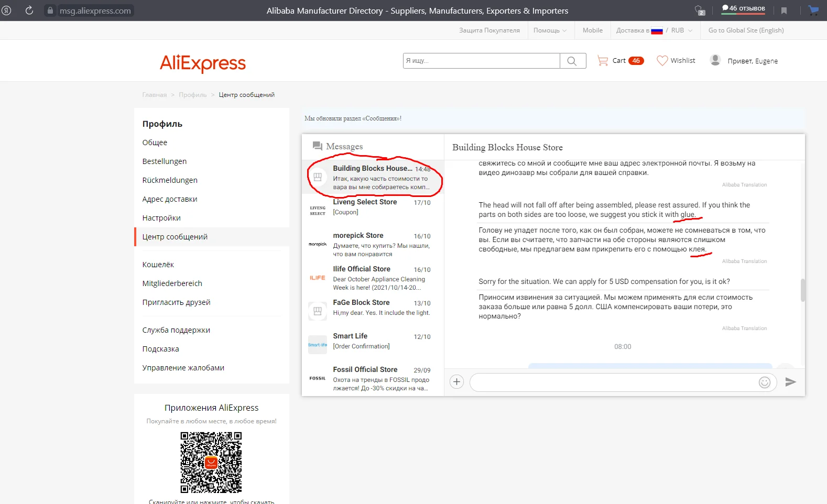Image resolution: width=827 pixels, height=504 pixels.
Task: Click the lock icon in address bar
Action: pyautogui.click(x=50, y=10)
